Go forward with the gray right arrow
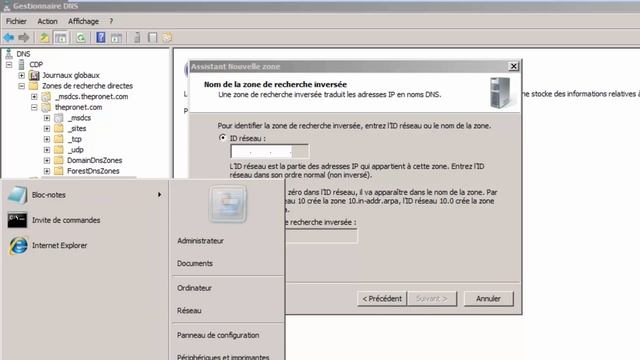640x360 pixels. click(x=24, y=38)
